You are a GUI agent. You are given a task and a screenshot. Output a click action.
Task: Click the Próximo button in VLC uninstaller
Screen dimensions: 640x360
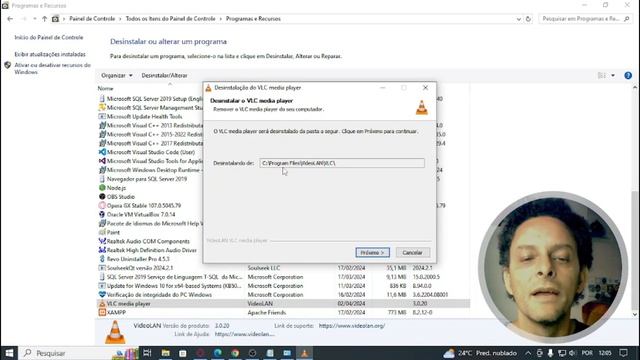pyautogui.click(x=372, y=253)
